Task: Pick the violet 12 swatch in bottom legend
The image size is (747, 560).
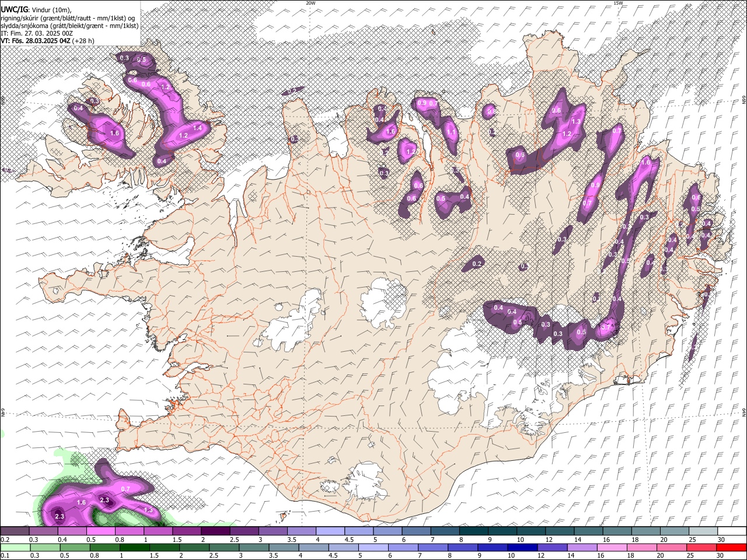Action: [553, 547]
